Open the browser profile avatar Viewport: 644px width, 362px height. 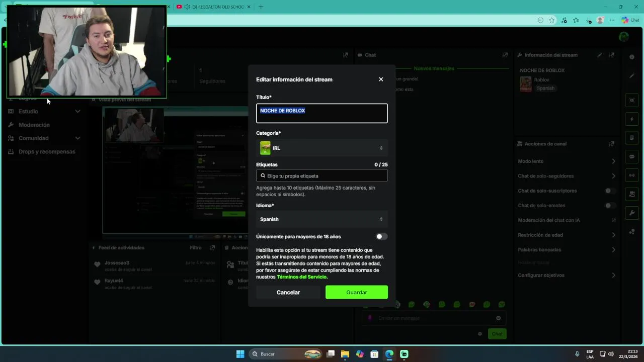(600, 20)
